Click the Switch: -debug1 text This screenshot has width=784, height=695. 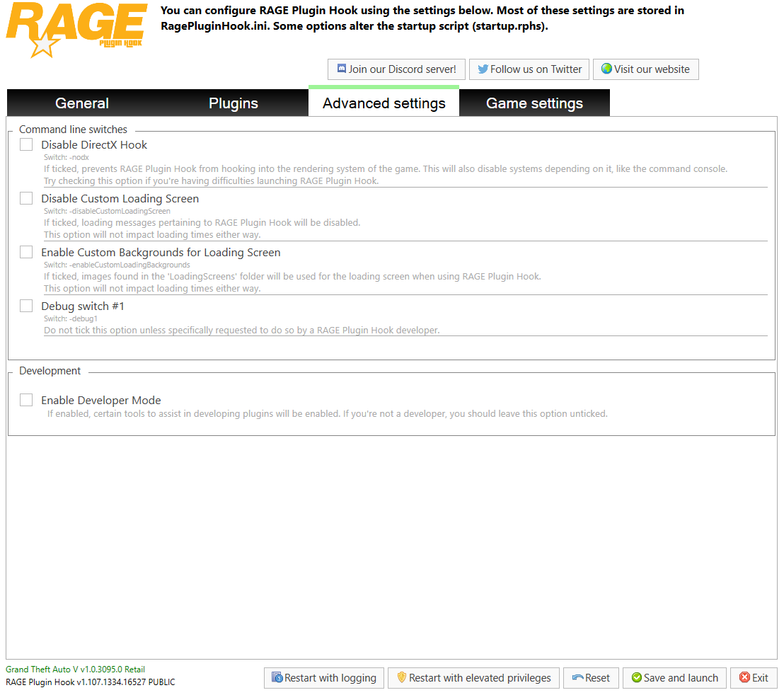(x=71, y=318)
